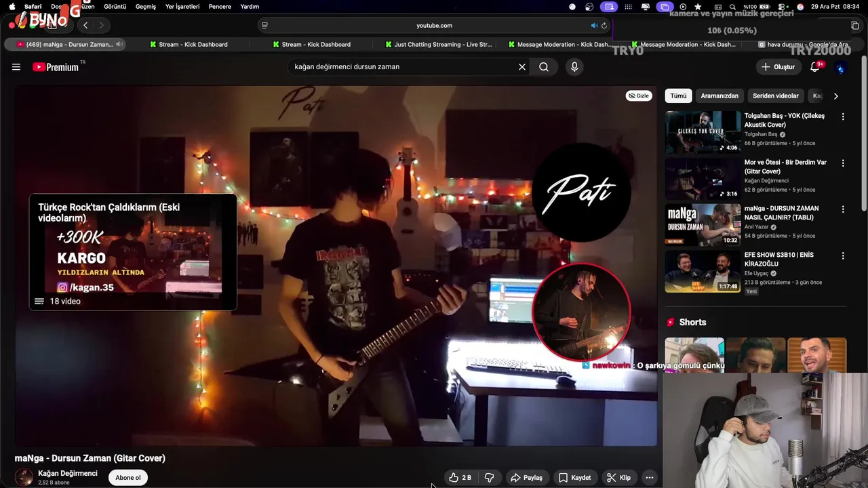The image size is (868, 488).
Task: Like the video with thumbs up
Action: (x=460, y=478)
